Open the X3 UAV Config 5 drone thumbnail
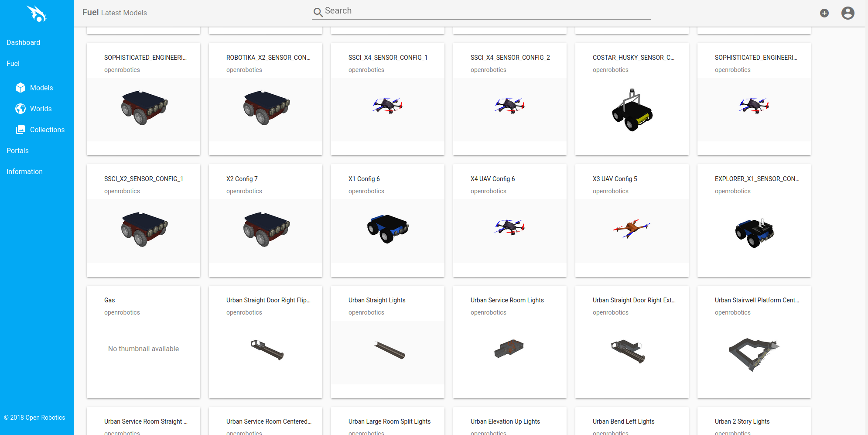Viewport: 868px width, 435px height. coord(632,228)
